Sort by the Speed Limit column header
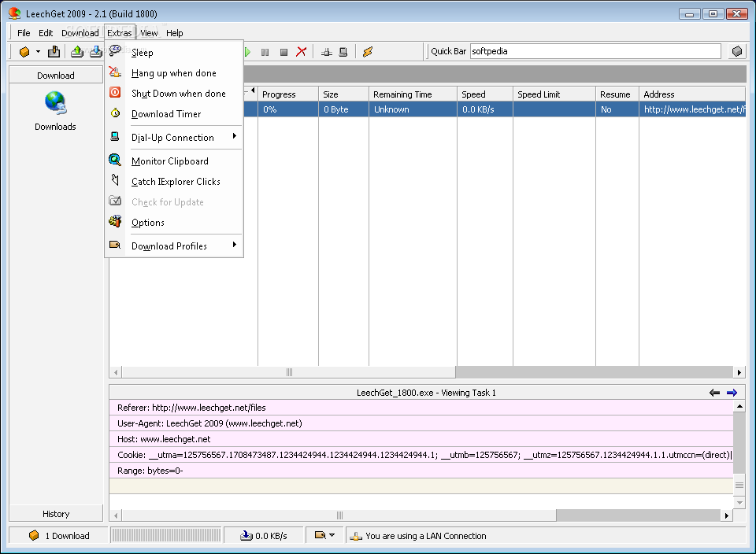The height and width of the screenshot is (554, 756). [x=554, y=94]
